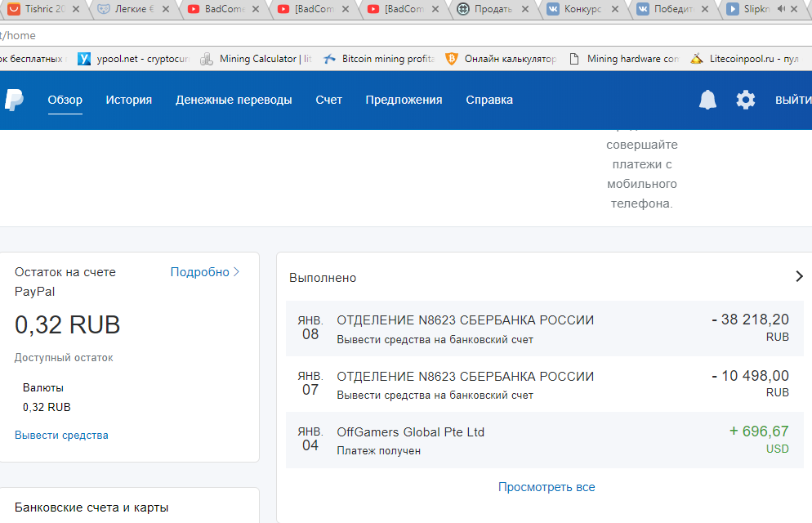
Task: Open Денежные переводы in the navigation
Action: click(x=234, y=100)
